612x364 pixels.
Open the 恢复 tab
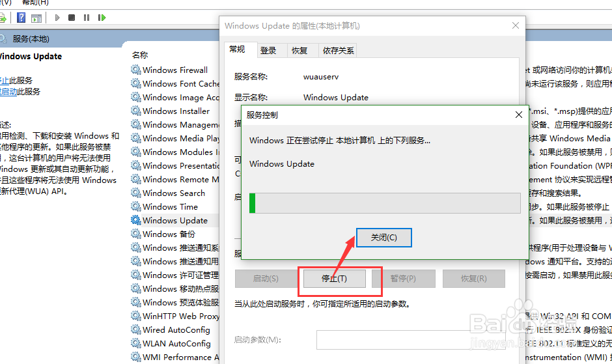[299, 50]
